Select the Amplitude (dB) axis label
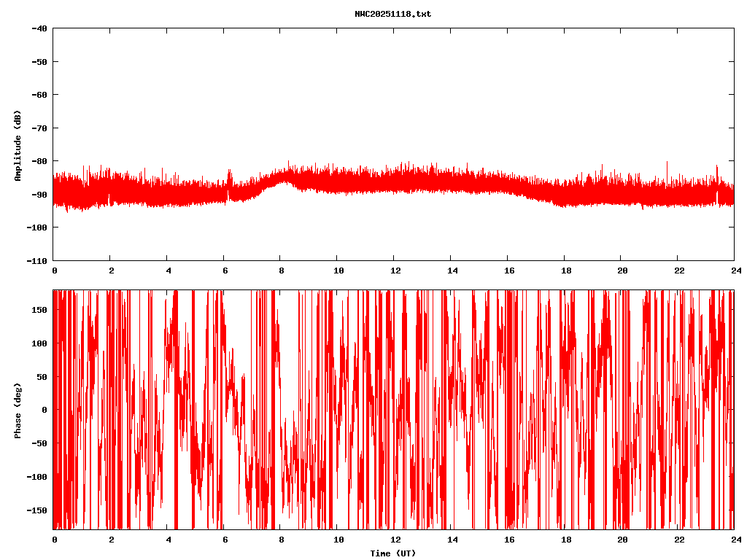747x560 pixels. pyautogui.click(x=18, y=145)
